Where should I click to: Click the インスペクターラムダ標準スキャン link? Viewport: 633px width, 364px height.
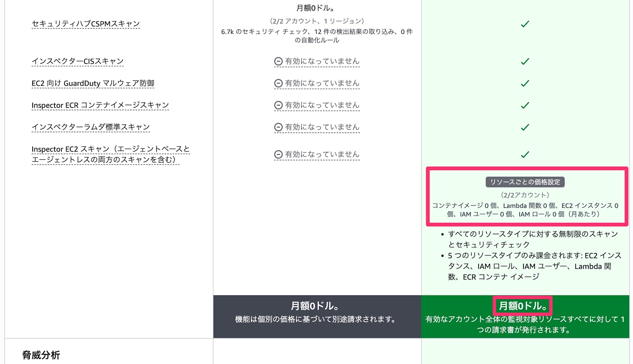click(x=91, y=126)
